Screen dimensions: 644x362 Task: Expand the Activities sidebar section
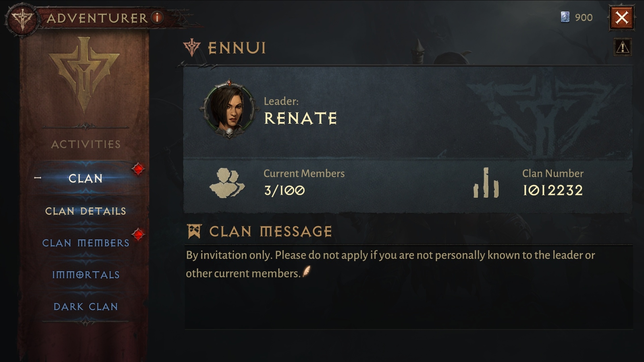click(86, 144)
